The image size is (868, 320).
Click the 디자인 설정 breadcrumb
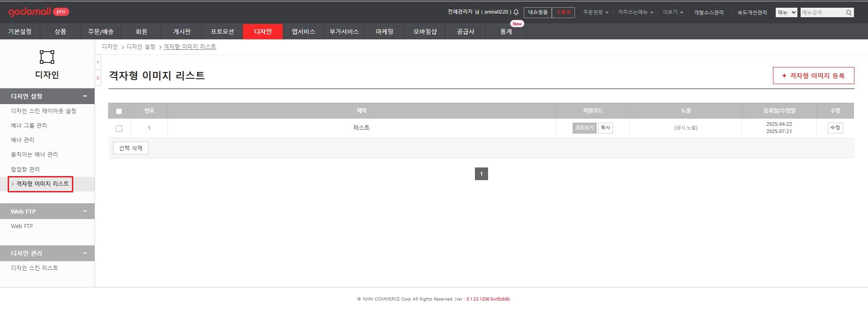(141, 47)
